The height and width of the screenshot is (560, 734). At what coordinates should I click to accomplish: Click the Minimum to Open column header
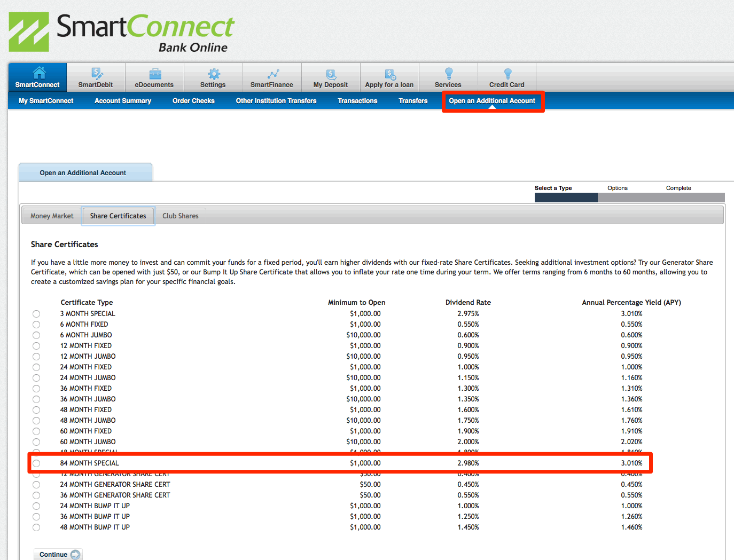click(357, 302)
